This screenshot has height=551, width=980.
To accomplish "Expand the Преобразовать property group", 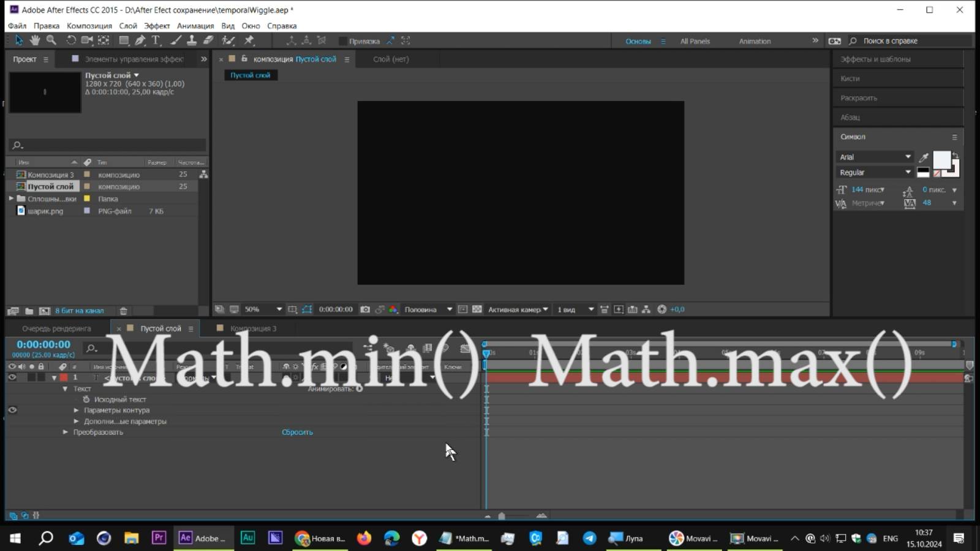I will pyautogui.click(x=65, y=432).
